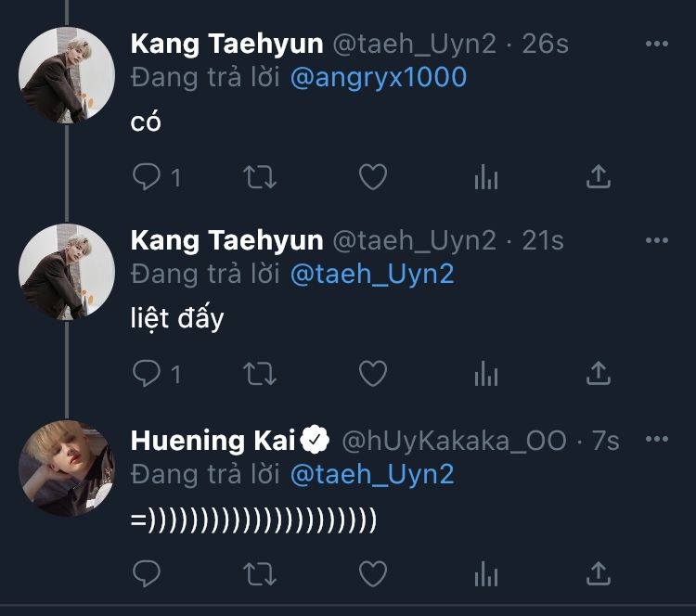This screenshot has height=616, width=696.
Task: Retweet the 'liệt đấy' tweet
Action: pos(259,373)
